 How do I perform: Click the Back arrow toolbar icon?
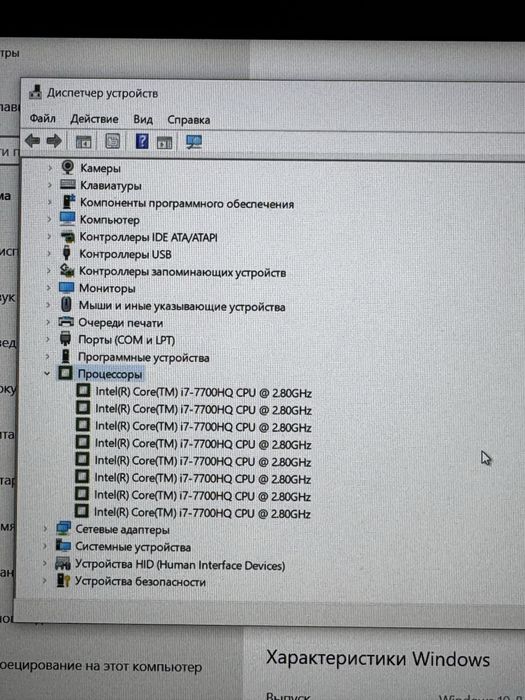coord(32,142)
